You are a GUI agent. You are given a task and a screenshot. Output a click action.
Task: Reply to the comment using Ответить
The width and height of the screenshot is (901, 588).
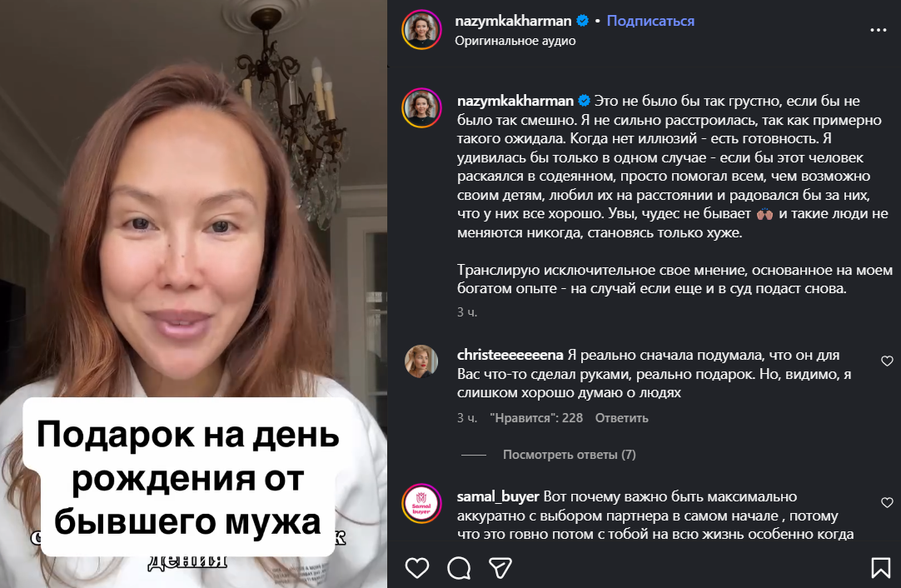click(x=622, y=418)
